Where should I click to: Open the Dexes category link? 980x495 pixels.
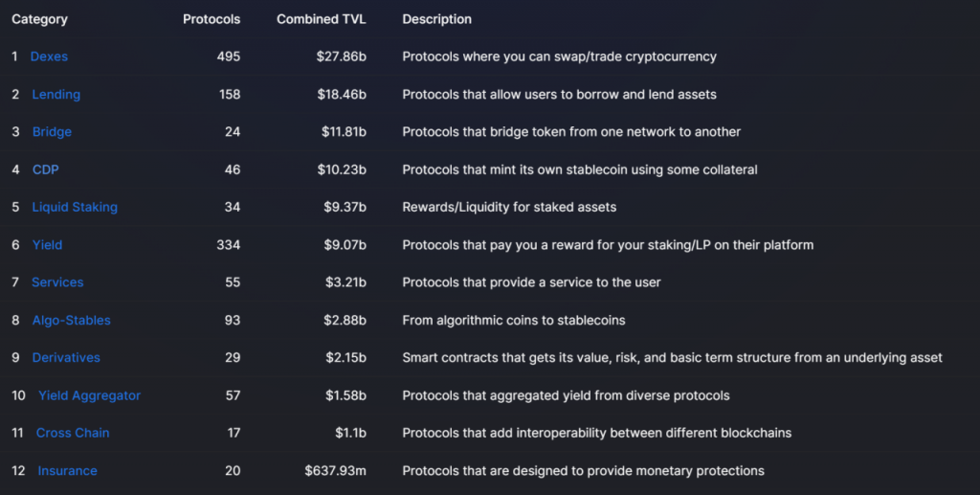(x=49, y=56)
